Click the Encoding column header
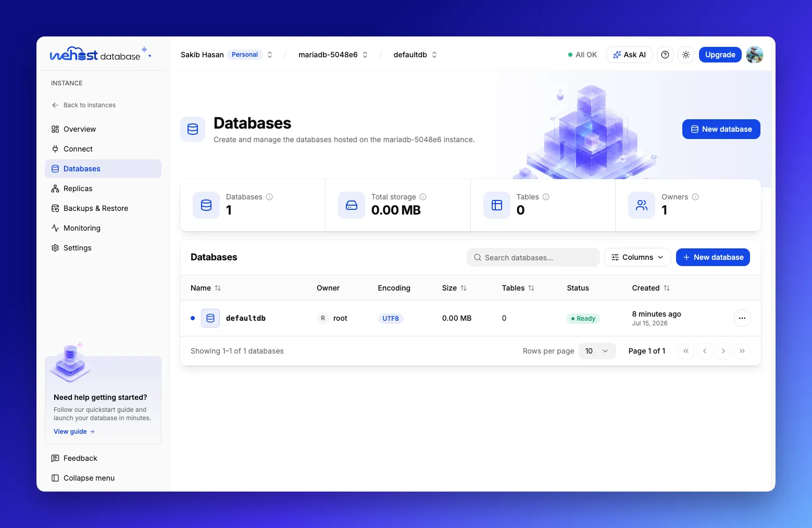 (x=394, y=288)
